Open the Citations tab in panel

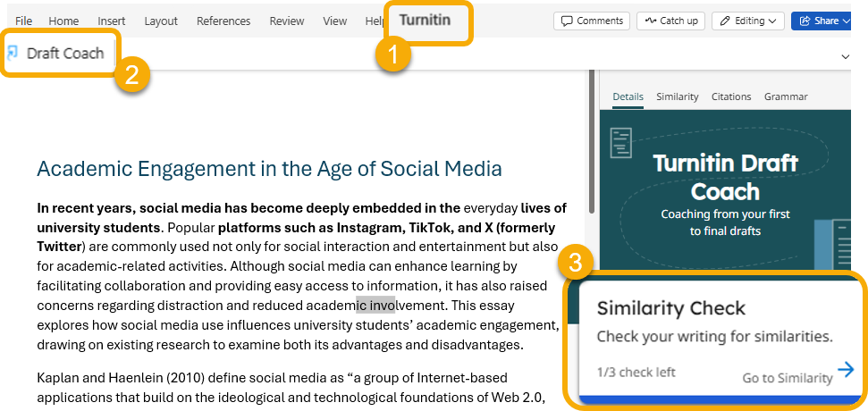click(731, 96)
